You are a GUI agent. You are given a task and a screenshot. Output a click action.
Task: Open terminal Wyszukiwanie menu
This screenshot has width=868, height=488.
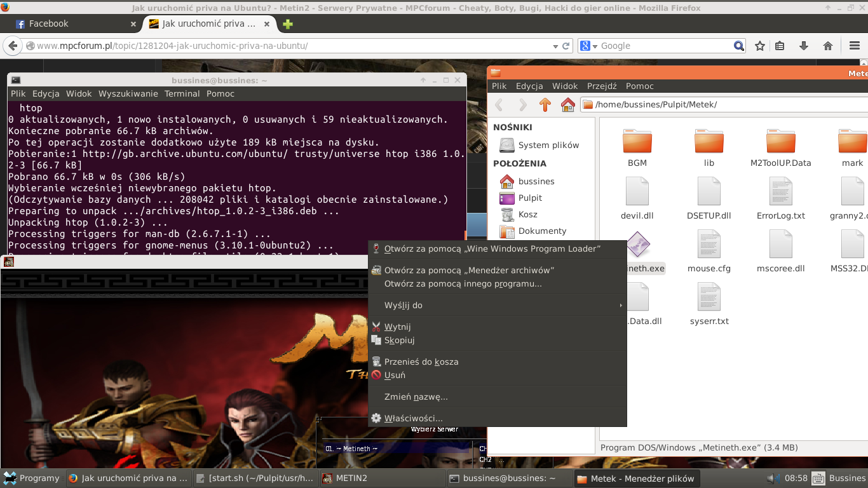pyautogui.click(x=128, y=93)
